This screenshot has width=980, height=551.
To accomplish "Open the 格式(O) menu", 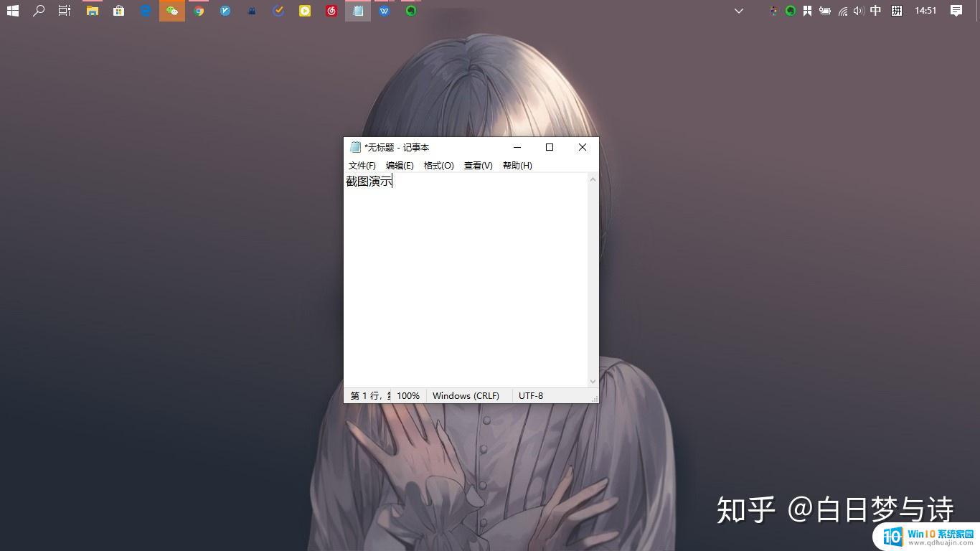I will [x=439, y=166].
